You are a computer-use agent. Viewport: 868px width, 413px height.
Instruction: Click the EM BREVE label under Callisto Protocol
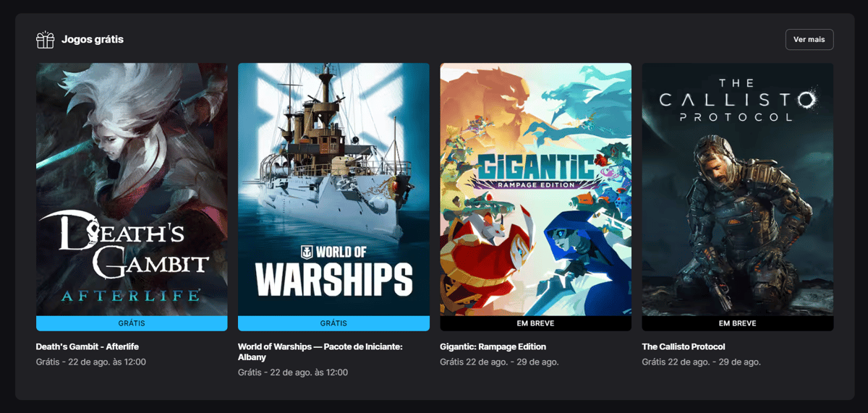tap(738, 323)
